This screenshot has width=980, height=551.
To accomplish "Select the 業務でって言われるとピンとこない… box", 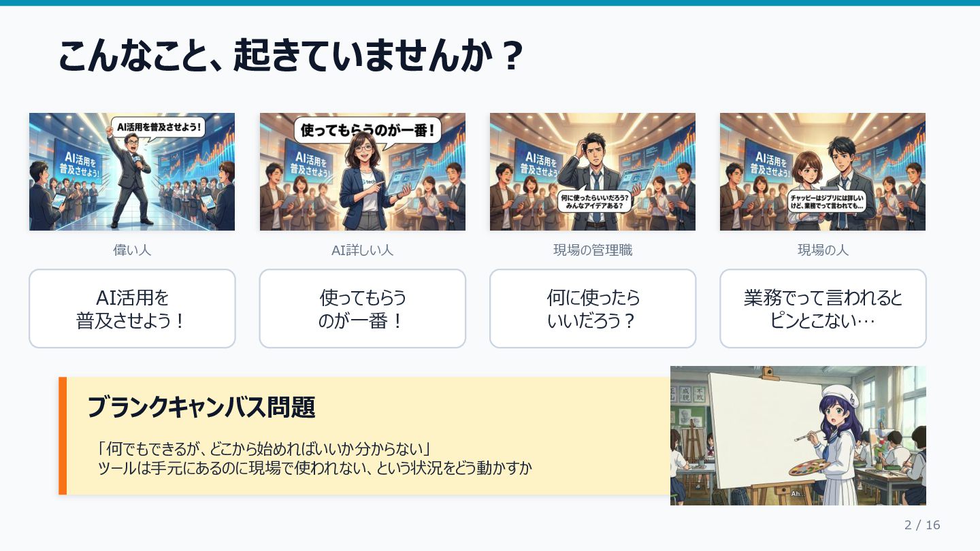I will coord(823,309).
